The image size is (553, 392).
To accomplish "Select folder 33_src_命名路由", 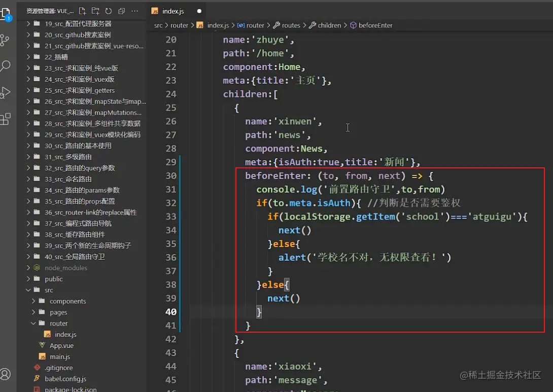I will point(68,179).
